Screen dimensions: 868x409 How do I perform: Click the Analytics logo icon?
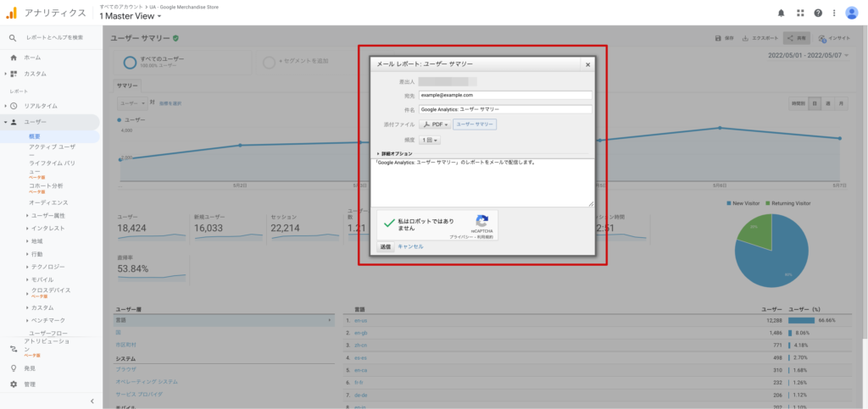click(12, 13)
